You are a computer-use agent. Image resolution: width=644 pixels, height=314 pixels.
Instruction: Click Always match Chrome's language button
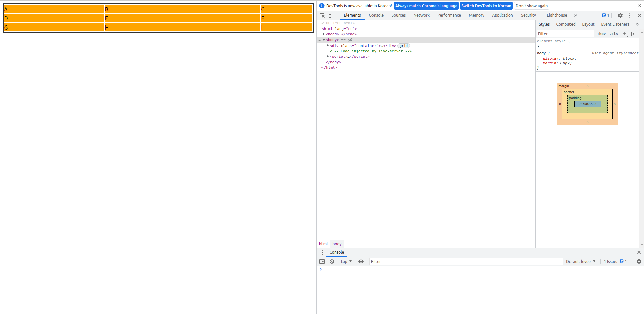coord(426,6)
